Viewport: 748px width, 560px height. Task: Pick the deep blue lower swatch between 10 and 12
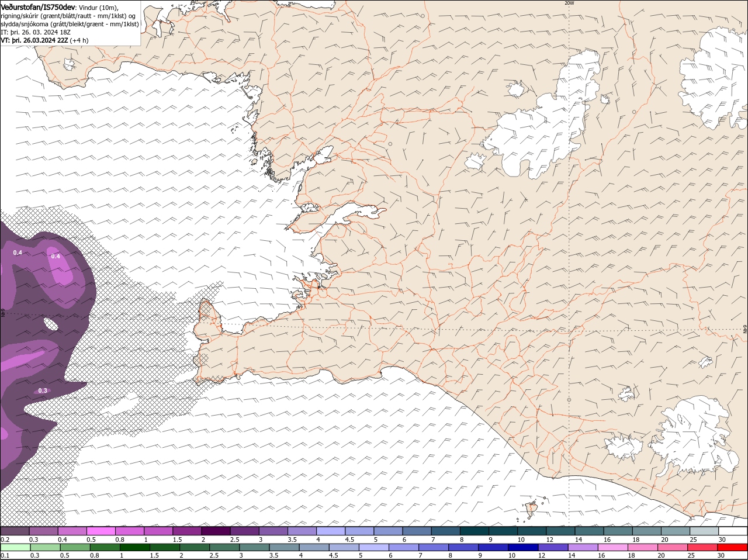(x=523, y=547)
